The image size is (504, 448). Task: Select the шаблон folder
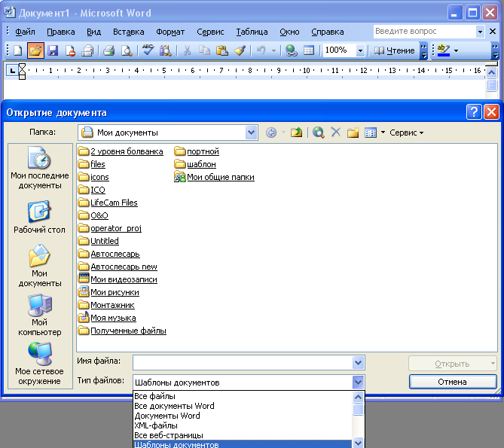pos(195,164)
